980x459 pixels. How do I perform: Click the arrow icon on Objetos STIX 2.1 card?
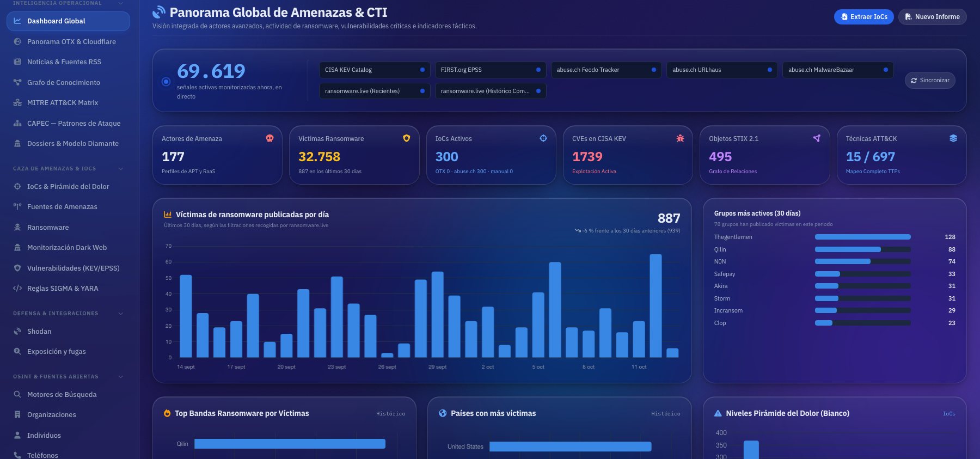[817, 138]
